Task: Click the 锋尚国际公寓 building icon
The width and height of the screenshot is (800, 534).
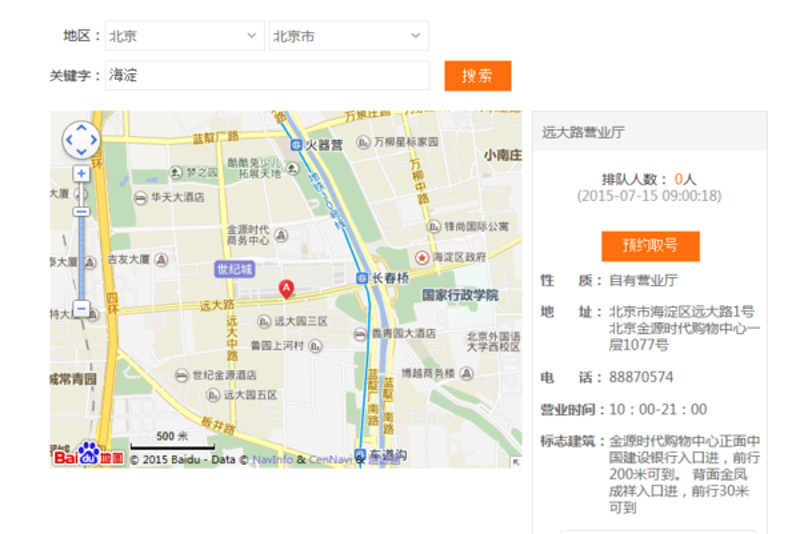Action: click(433, 226)
